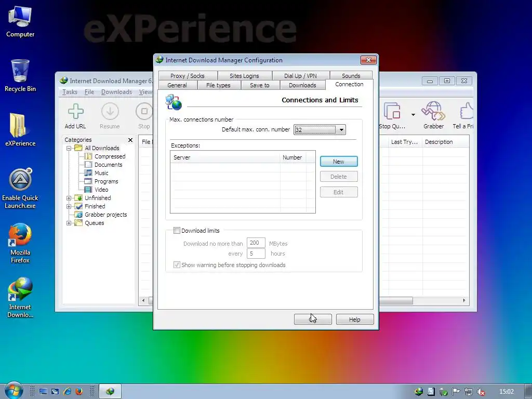
Task: Close the Categories panel with X
Action: [x=130, y=140]
